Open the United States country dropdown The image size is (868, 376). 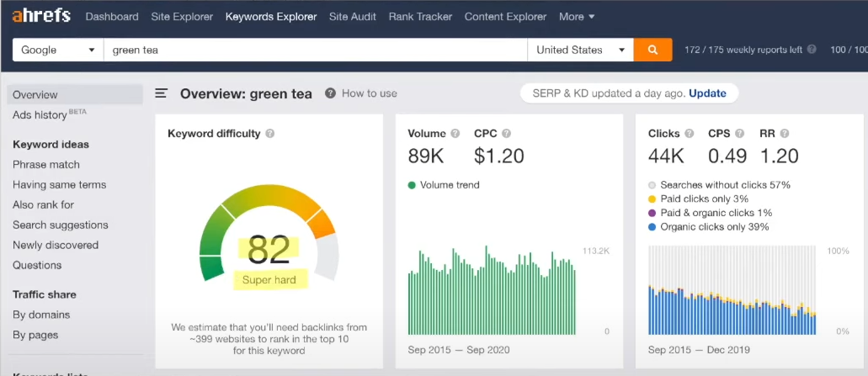580,50
